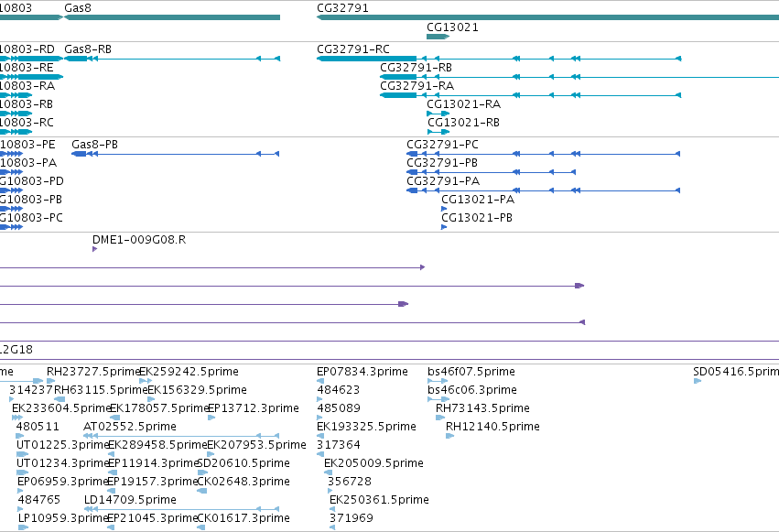
Task: Select feature label 480511
Action: tap(38, 427)
